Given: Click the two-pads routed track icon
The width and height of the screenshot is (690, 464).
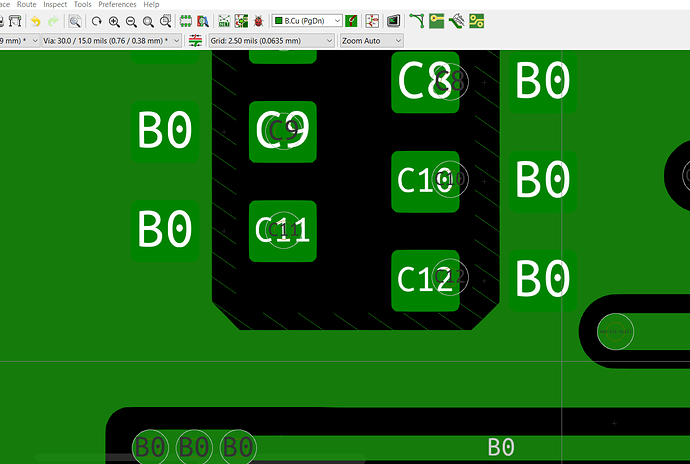Looking at the screenshot, I should click(477, 21).
